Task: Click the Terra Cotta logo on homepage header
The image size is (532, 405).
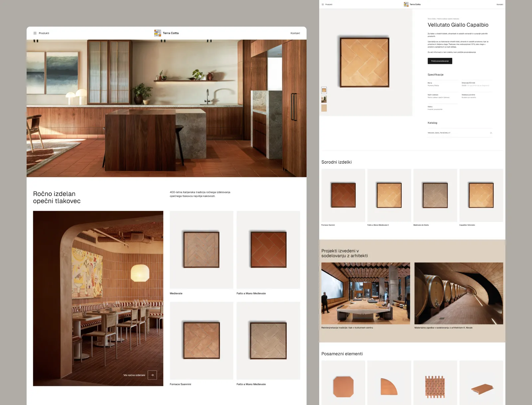Action: point(158,33)
